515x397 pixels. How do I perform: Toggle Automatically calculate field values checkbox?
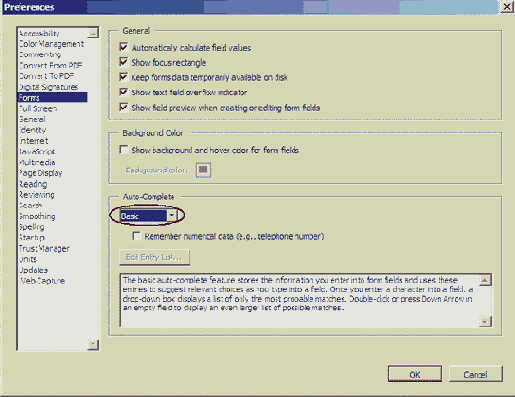[124, 47]
